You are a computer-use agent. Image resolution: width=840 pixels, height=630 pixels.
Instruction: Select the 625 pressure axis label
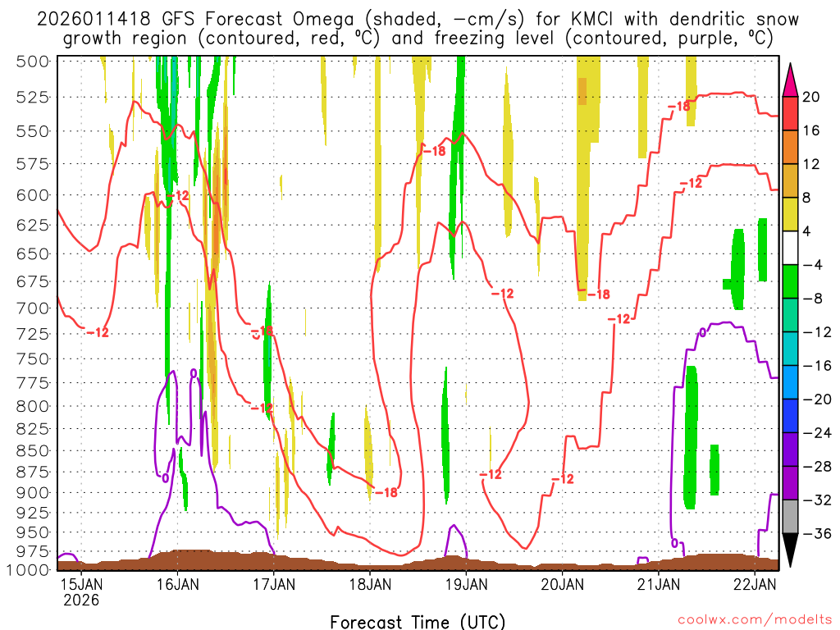pos(33,225)
